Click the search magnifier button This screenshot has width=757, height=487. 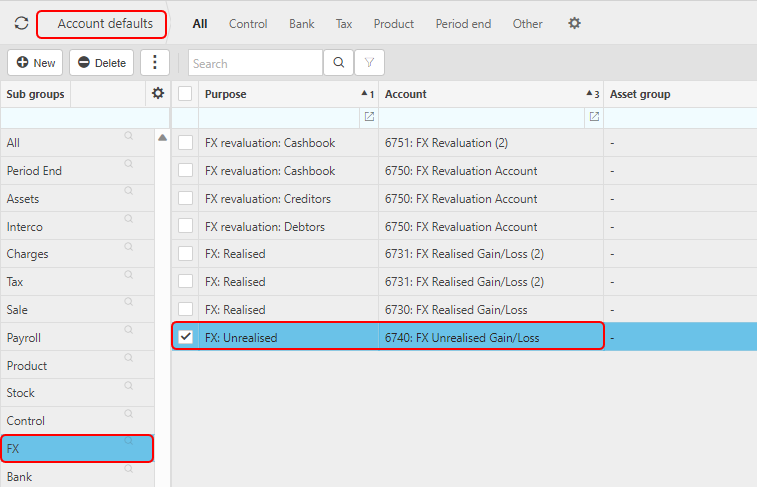tap(338, 63)
